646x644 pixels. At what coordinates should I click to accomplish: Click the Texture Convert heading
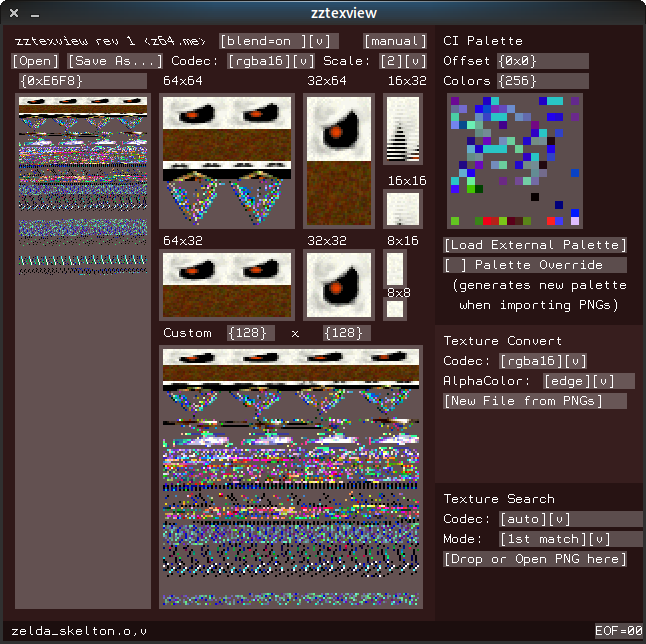tap(503, 341)
